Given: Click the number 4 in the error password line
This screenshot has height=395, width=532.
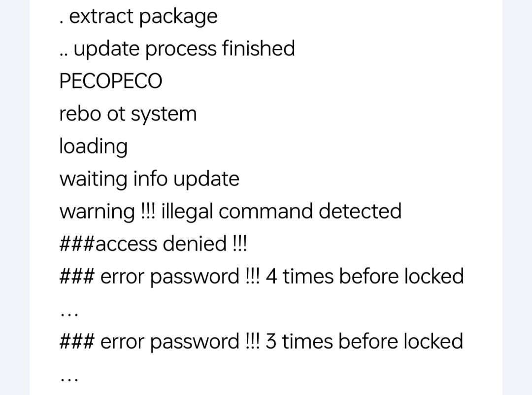Looking at the screenshot, I should click(x=271, y=276).
